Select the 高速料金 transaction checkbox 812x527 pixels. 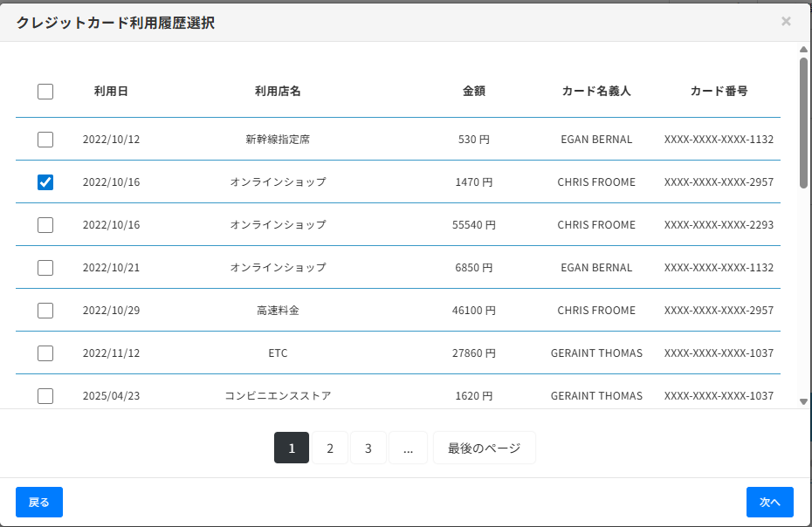[x=45, y=310]
